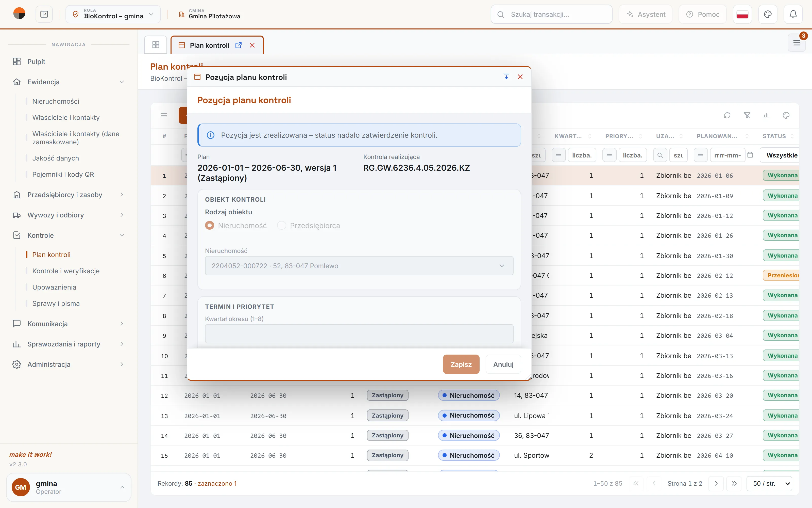This screenshot has height=508, width=812.
Task: Toggle the sidebar collapse icon
Action: 44,14
